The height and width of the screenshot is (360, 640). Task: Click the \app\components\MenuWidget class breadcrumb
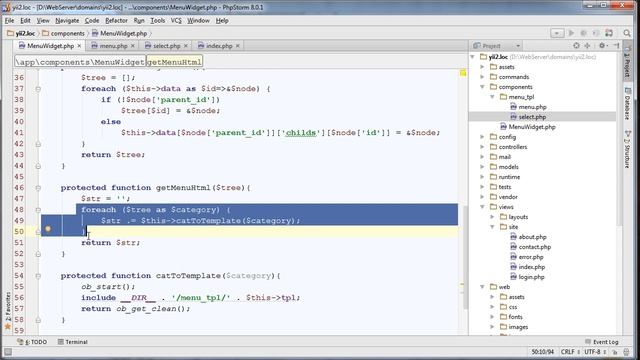80,62
